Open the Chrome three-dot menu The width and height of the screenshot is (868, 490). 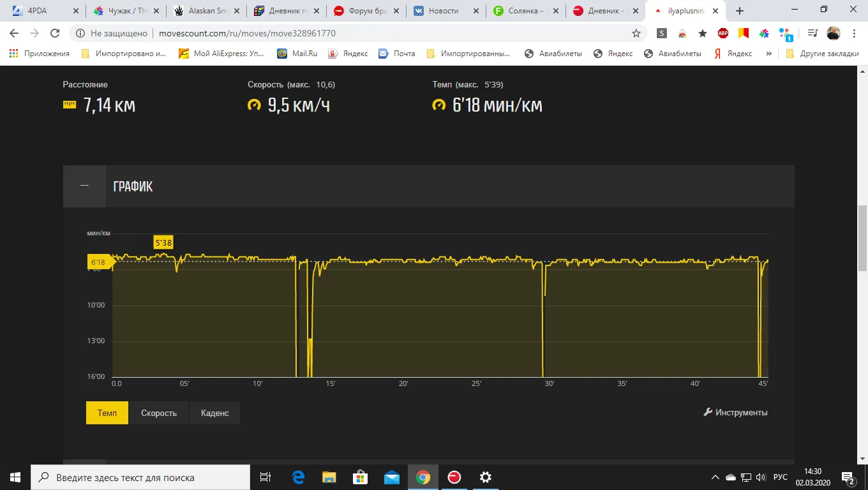854,33
